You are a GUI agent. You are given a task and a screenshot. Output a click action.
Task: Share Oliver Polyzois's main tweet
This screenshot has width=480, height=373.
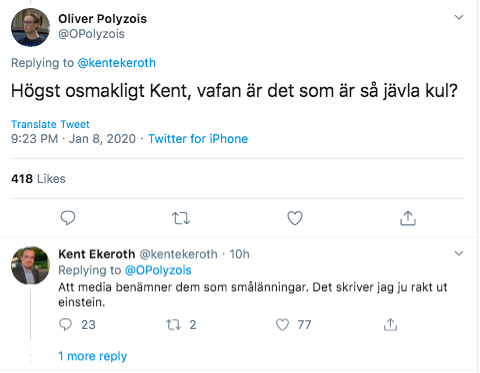[x=408, y=218]
